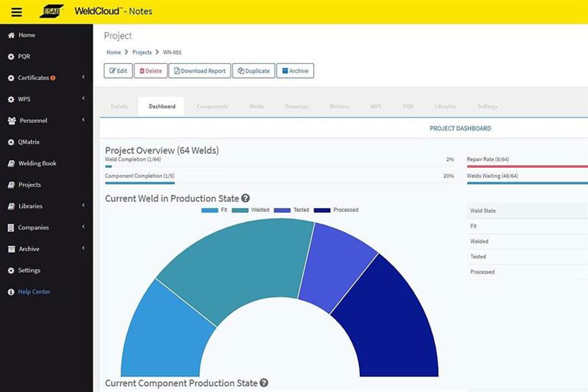Select the Fit row in Weld State table

click(x=527, y=226)
